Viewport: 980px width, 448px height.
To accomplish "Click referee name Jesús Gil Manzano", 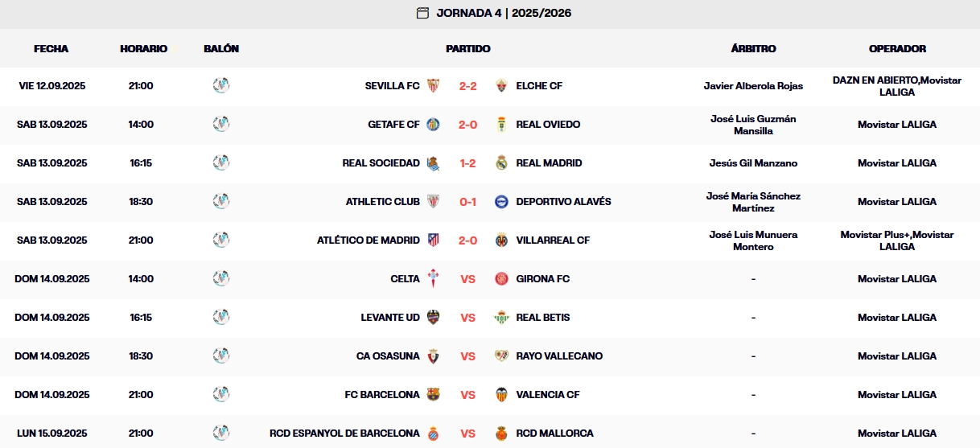I will pyautogui.click(x=753, y=163).
